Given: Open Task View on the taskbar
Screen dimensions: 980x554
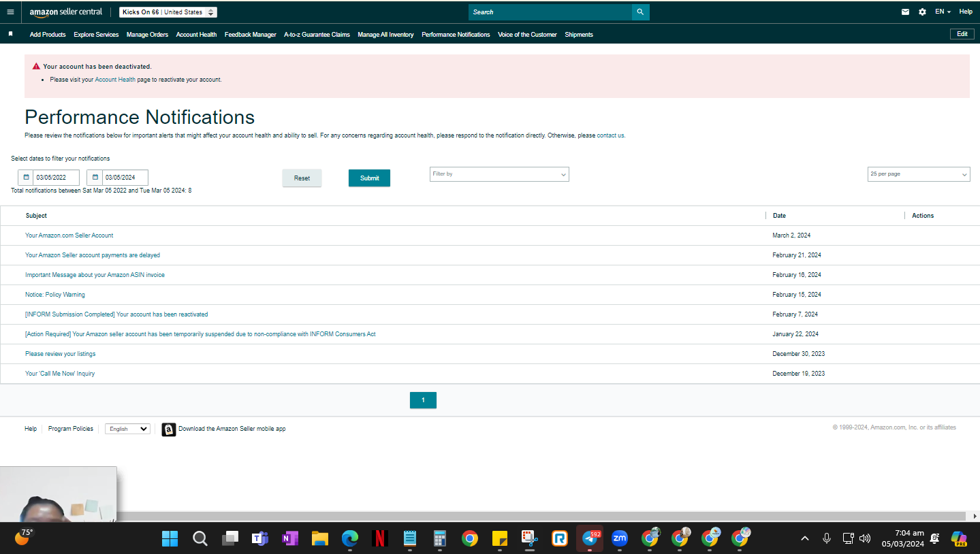Looking at the screenshot, I should [x=230, y=539].
